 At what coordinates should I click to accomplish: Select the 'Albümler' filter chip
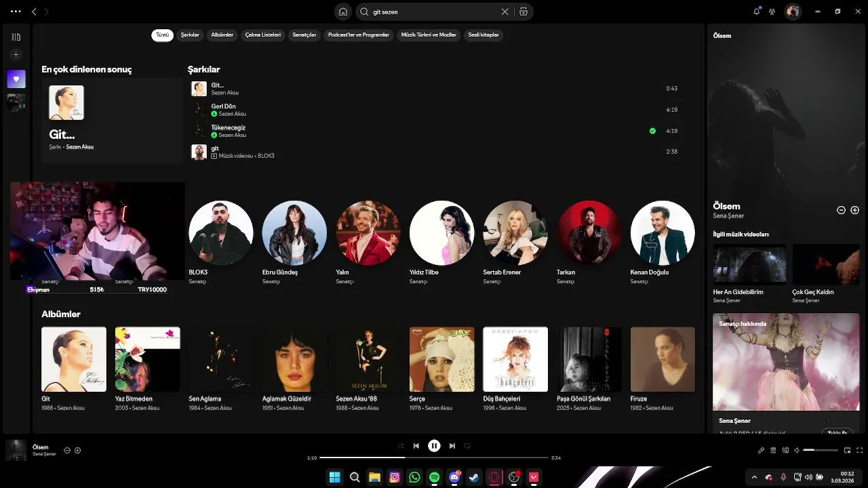pyautogui.click(x=222, y=35)
